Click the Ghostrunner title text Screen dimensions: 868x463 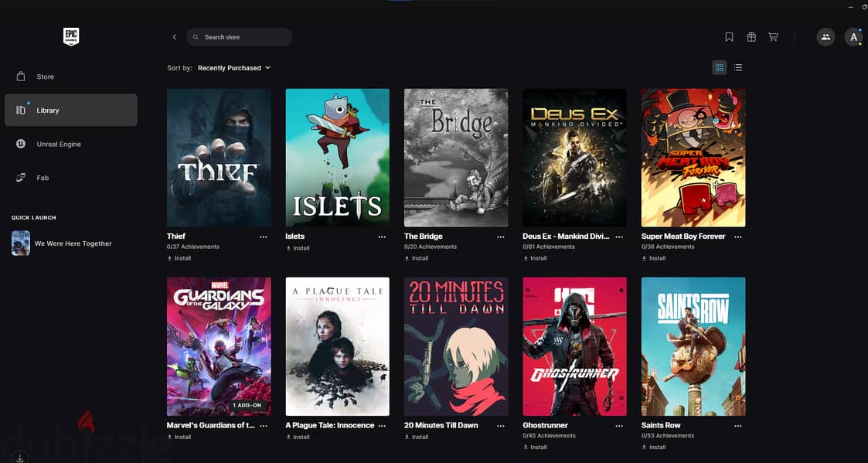click(x=545, y=425)
